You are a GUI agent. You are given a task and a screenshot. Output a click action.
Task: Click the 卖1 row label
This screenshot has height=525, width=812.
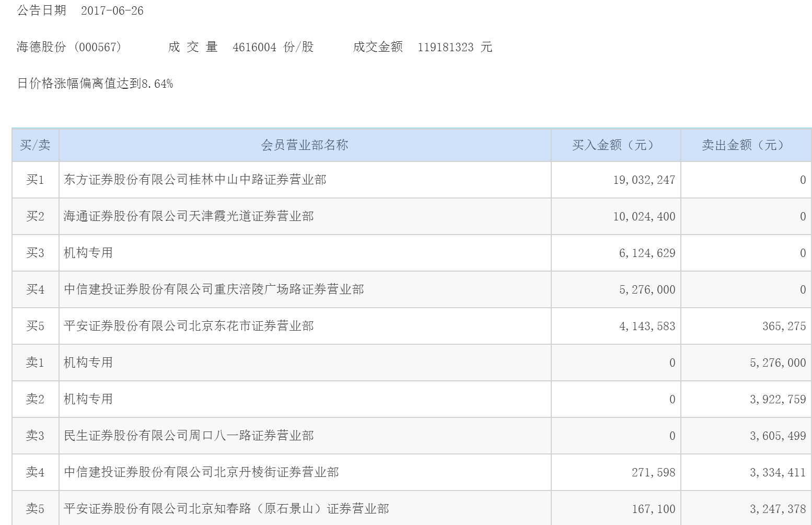click(35, 363)
